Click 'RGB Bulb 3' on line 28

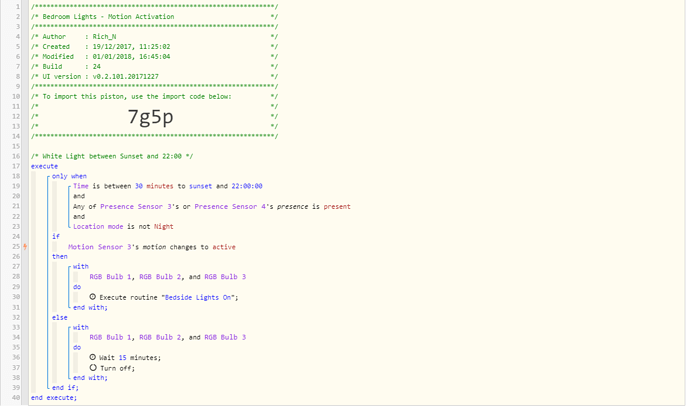(225, 277)
